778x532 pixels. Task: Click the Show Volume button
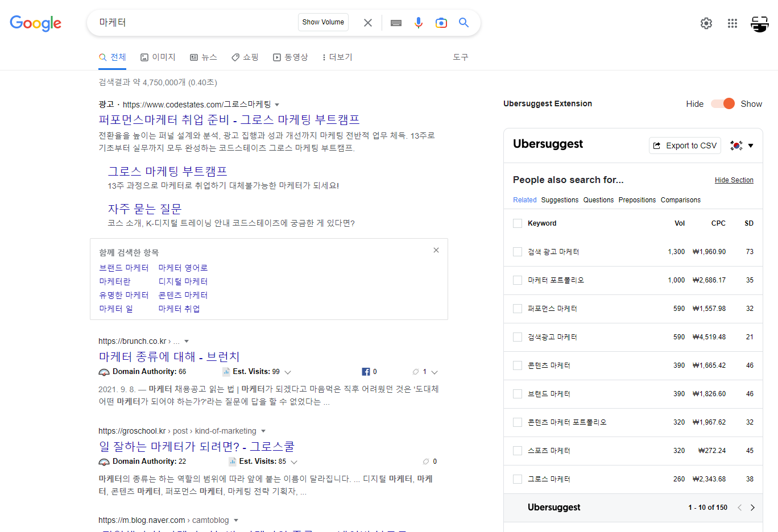click(x=323, y=22)
